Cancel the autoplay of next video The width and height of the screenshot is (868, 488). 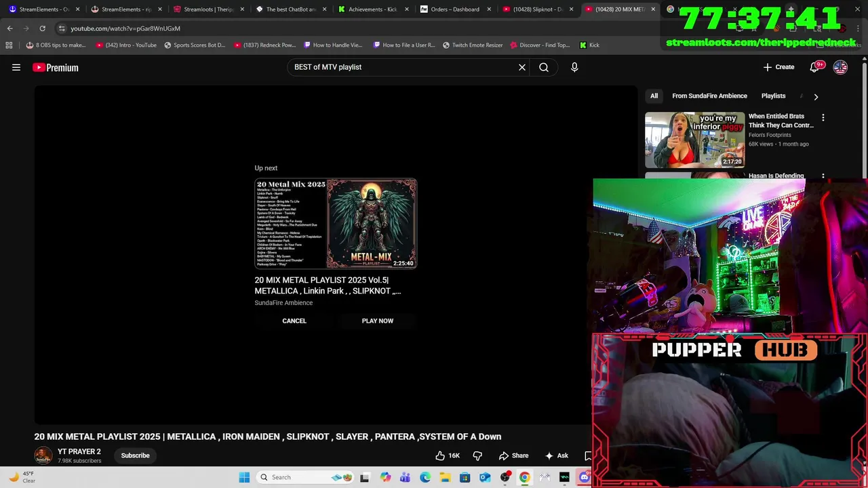[294, 321]
